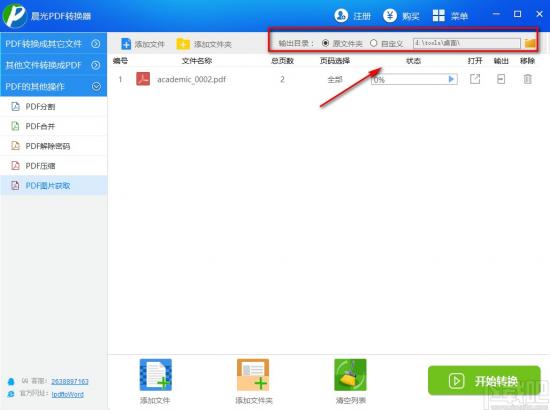Click the green 开始转换 button
The width and height of the screenshot is (550, 410).
[484, 381]
